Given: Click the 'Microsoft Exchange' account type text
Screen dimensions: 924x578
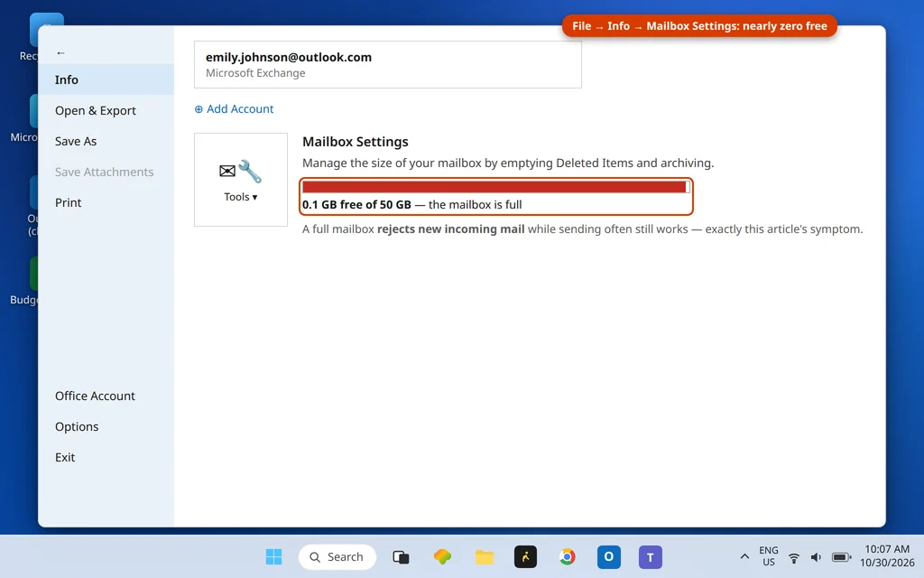Looking at the screenshot, I should click(x=255, y=73).
